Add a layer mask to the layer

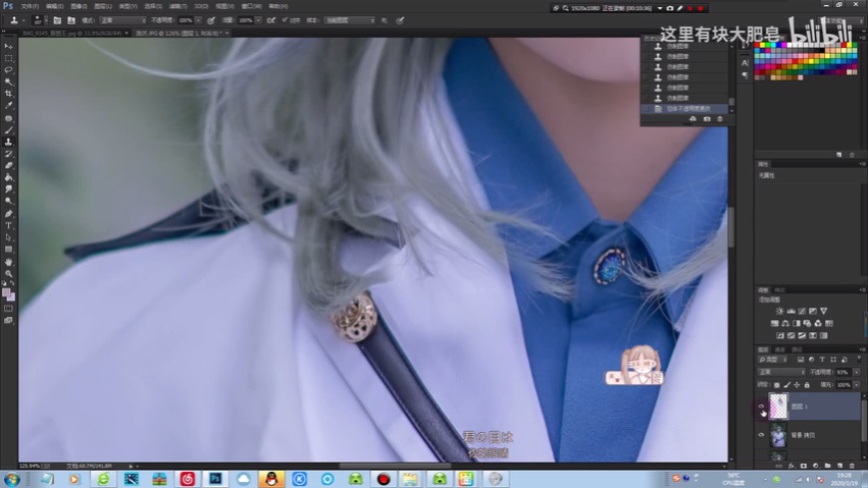[x=804, y=466]
